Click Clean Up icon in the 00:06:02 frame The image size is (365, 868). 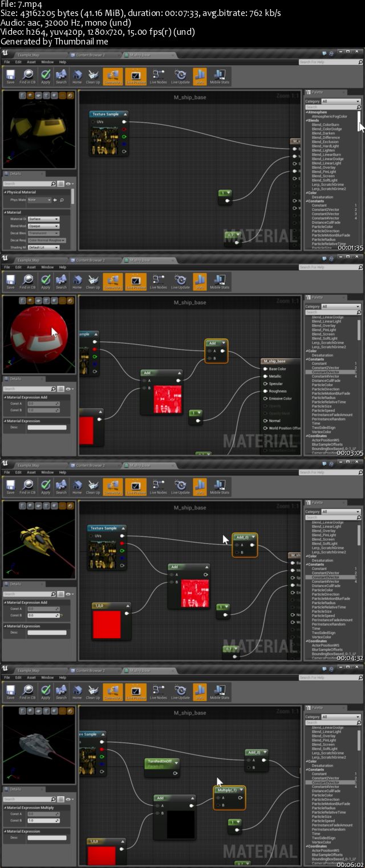coord(93,691)
